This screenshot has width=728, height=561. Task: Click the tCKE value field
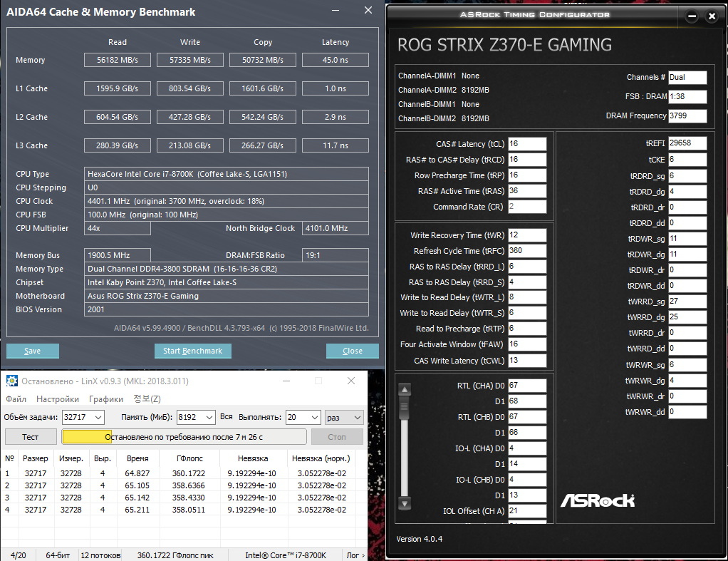point(687,160)
